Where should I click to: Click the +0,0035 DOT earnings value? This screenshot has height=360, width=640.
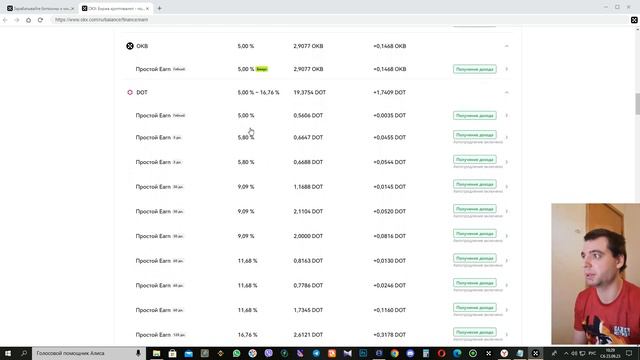click(x=389, y=116)
